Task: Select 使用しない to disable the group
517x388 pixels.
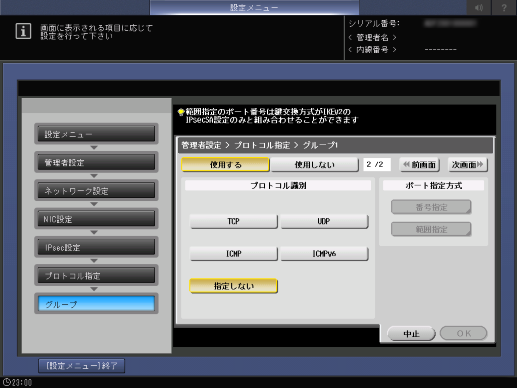Action: point(314,165)
